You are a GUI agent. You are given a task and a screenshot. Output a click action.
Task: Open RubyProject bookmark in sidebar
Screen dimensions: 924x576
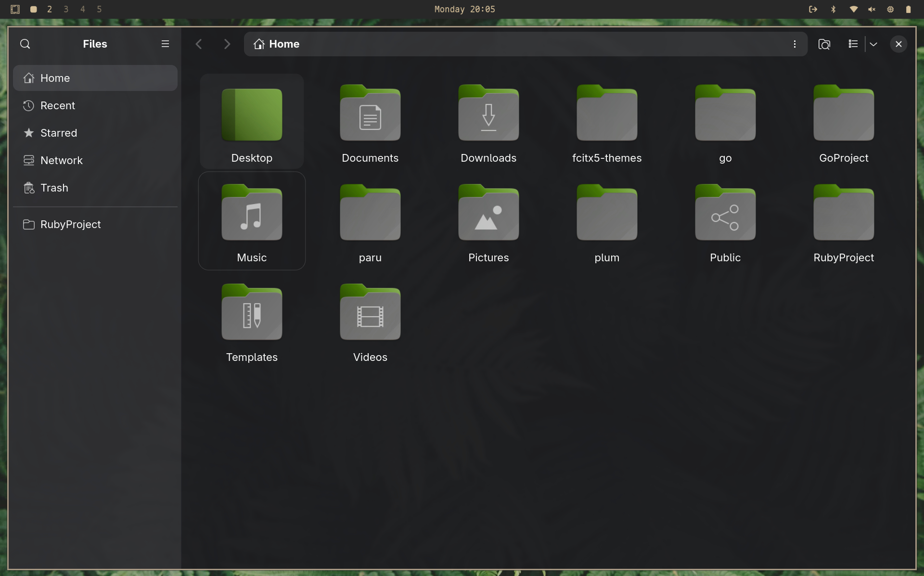pyautogui.click(x=70, y=224)
